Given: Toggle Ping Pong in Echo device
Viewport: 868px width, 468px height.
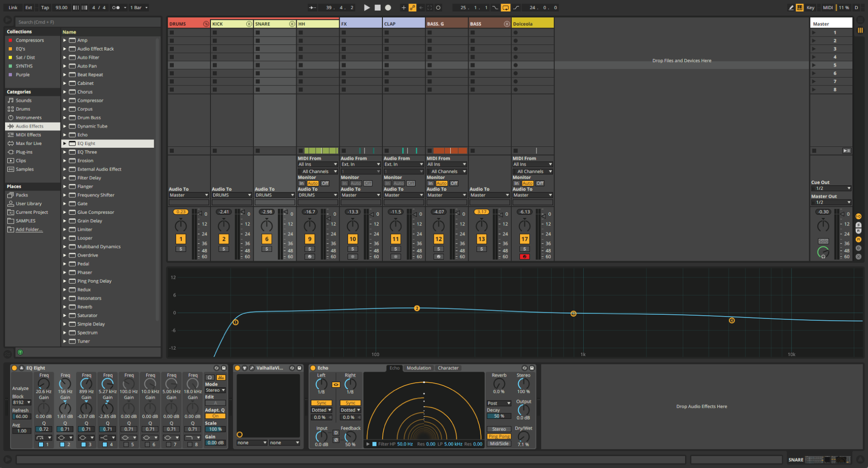Looking at the screenshot, I should pyautogui.click(x=499, y=436).
